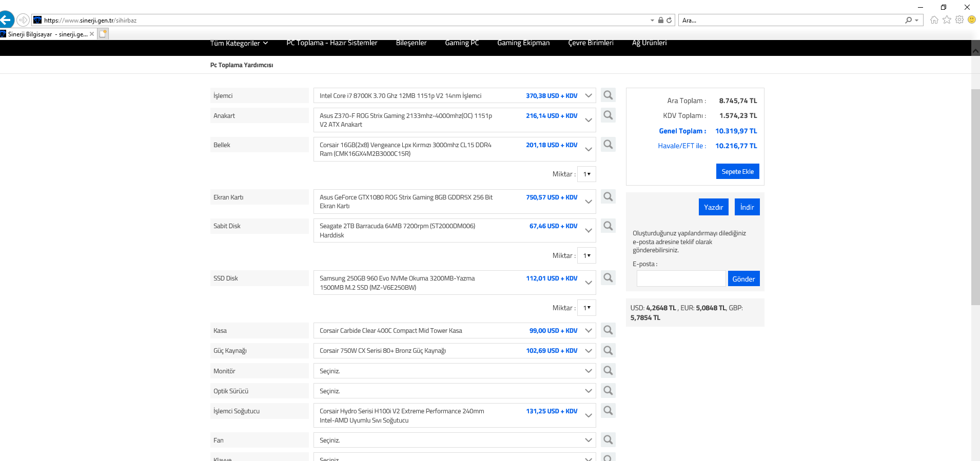Click the Sepete Ekle button
Screen dimensions: 980x461
738,171
